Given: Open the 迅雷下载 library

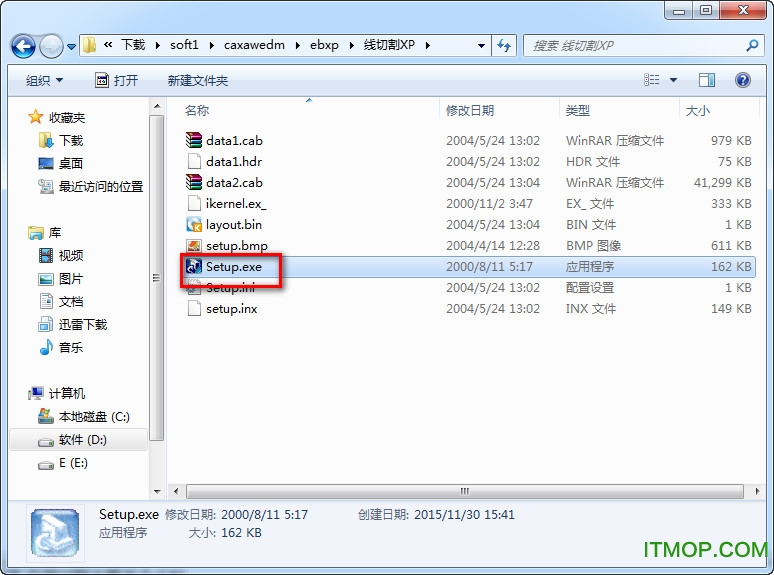Looking at the screenshot, I should (x=73, y=324).
